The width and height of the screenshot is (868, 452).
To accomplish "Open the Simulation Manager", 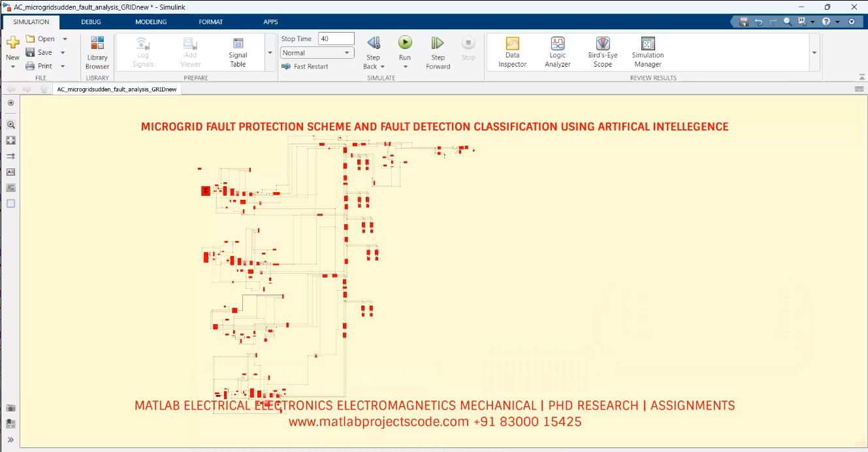I will tap(647, 51).
